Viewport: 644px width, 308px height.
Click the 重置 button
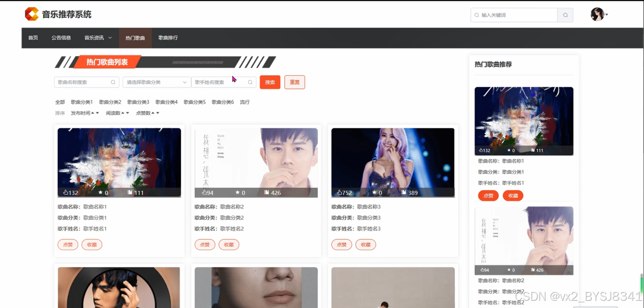pyautogui.click(x=295, y=82)
